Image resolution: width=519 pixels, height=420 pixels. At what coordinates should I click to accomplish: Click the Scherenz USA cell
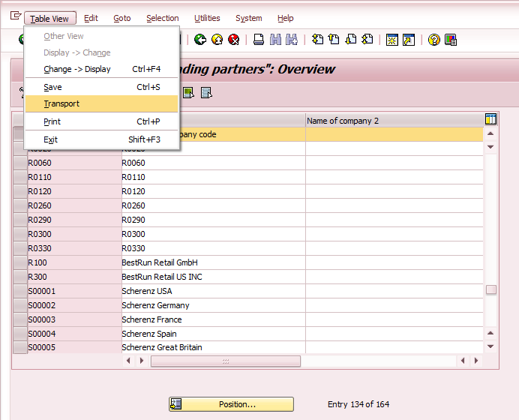point(214,291)
